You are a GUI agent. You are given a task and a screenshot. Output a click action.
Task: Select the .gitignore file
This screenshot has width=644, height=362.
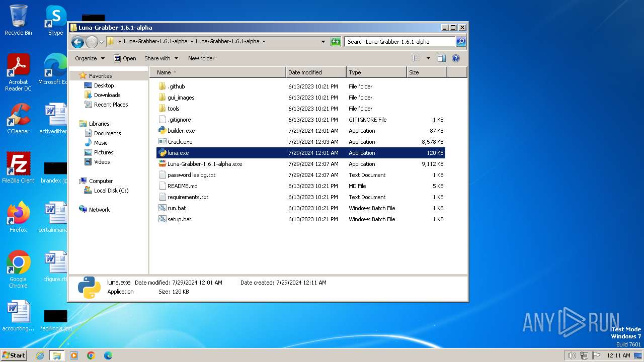pos(179,120)
